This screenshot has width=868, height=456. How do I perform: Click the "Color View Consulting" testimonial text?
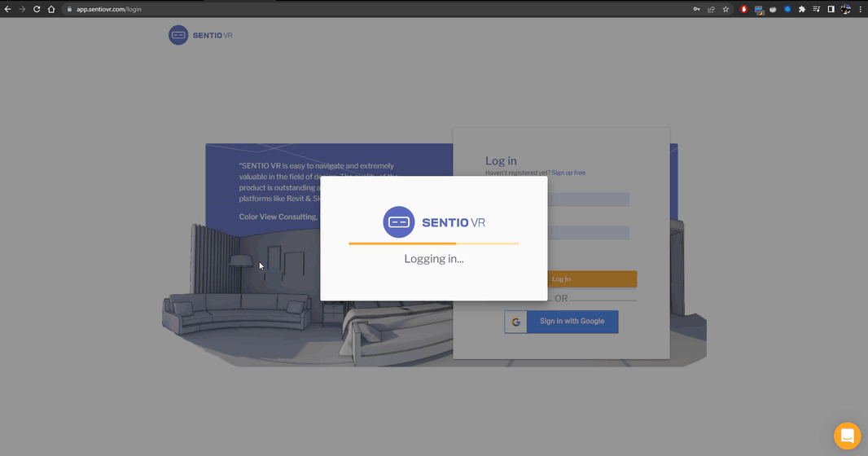tap(278, 217)
